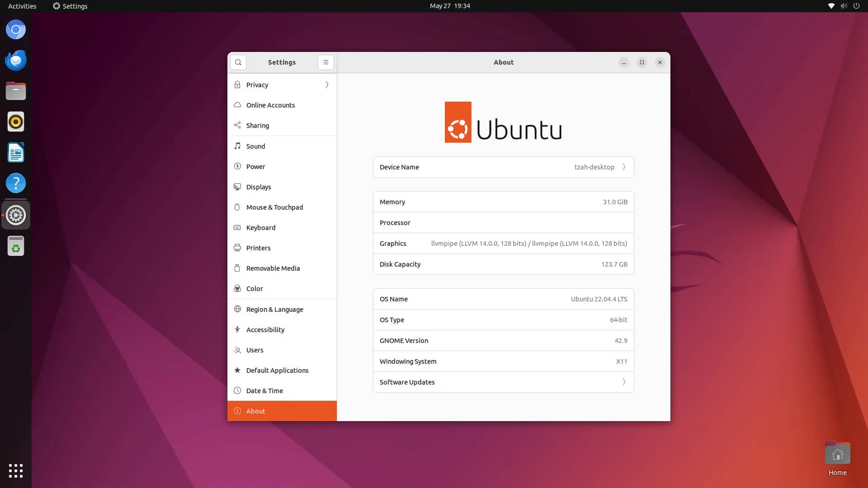This screenshot has width=868, height=488.
Task: Click the Show Applications grid icon
Action: pos(16,471)
